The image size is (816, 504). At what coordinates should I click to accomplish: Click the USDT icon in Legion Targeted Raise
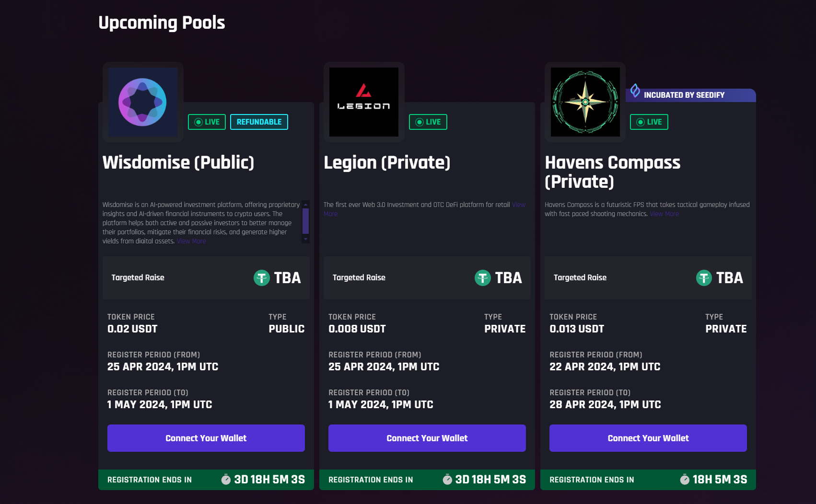(x=483, y=278)
